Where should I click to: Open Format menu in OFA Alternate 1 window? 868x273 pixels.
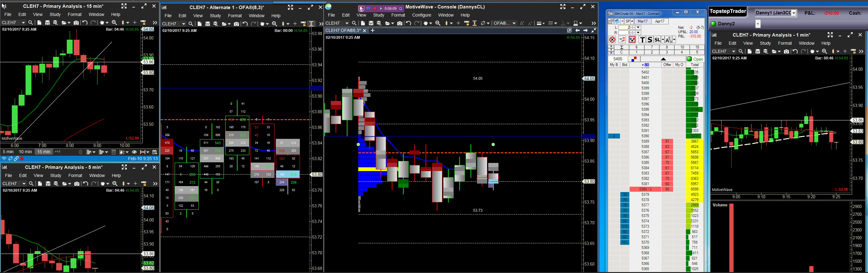pos(235,16)
